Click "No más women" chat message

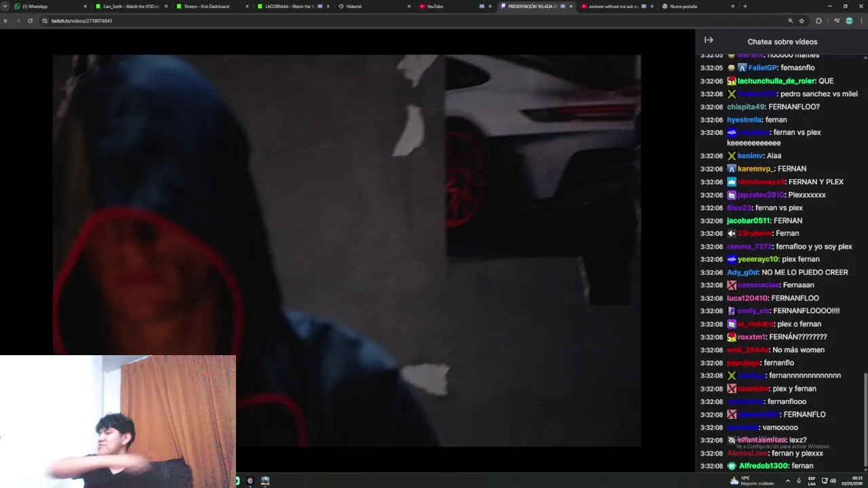click(x=798, y=350)
